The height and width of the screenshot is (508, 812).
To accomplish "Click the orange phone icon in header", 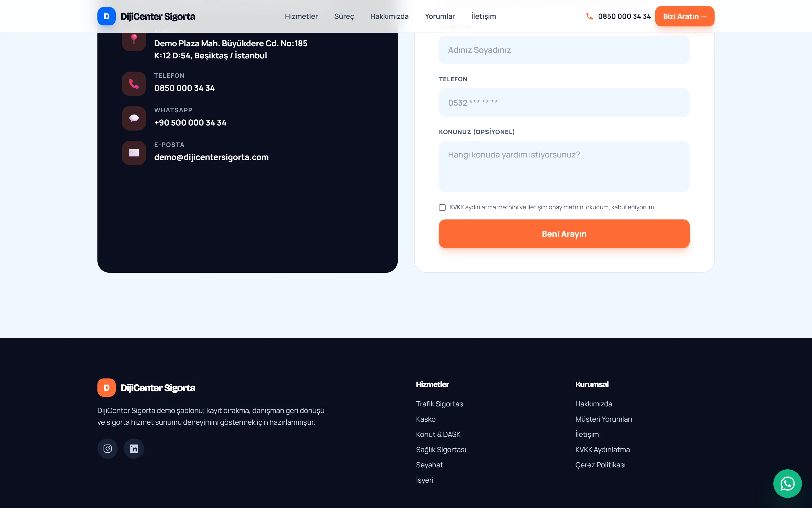I will tap(589, 16).
